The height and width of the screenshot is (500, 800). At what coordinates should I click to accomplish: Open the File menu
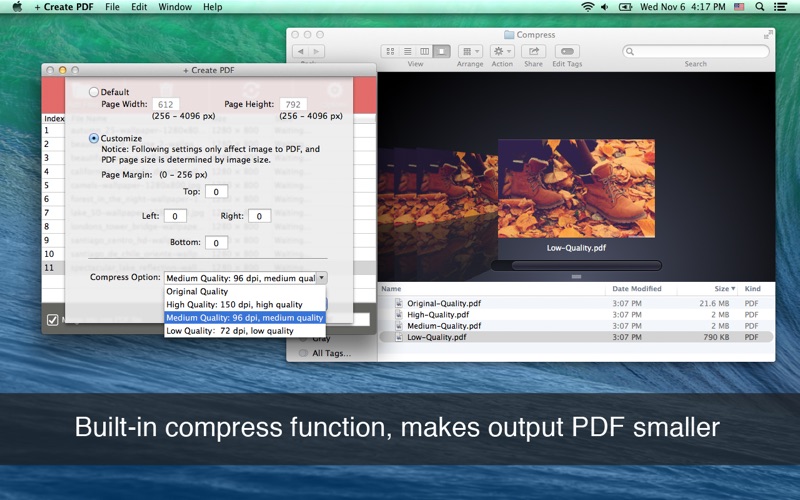click(112, 7)
